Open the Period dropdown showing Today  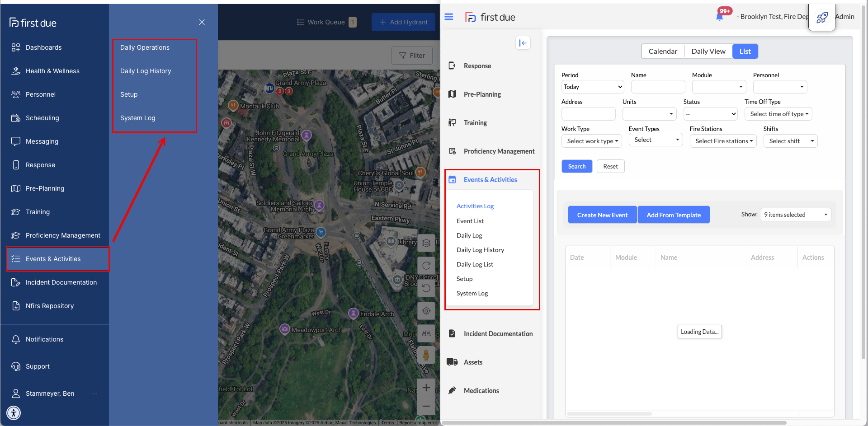[592, 87]
